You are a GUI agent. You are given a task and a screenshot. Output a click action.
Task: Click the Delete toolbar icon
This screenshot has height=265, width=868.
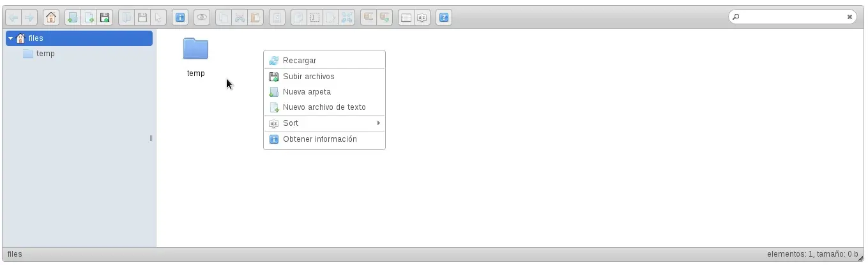pyautogui.click(x=277, y=18)
